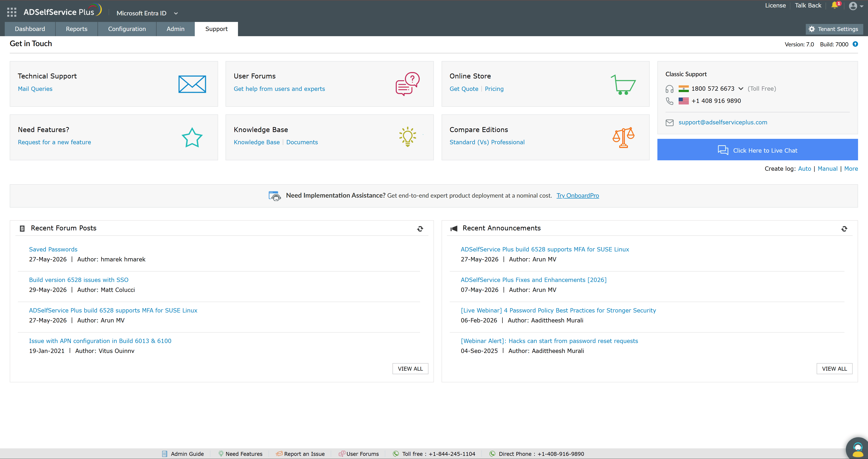Refresh the Recent Forum Posts panel

point(420,229)
